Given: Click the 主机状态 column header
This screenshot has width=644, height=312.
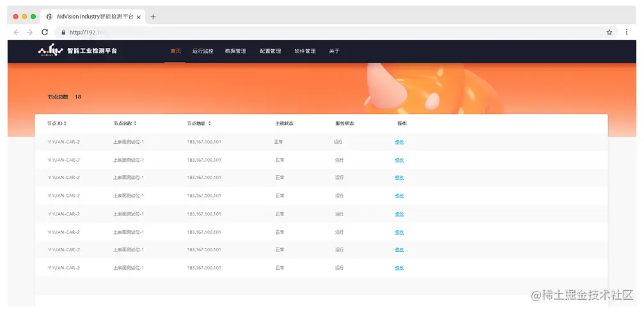Looking at the screenshot, I should pos(284,123).
